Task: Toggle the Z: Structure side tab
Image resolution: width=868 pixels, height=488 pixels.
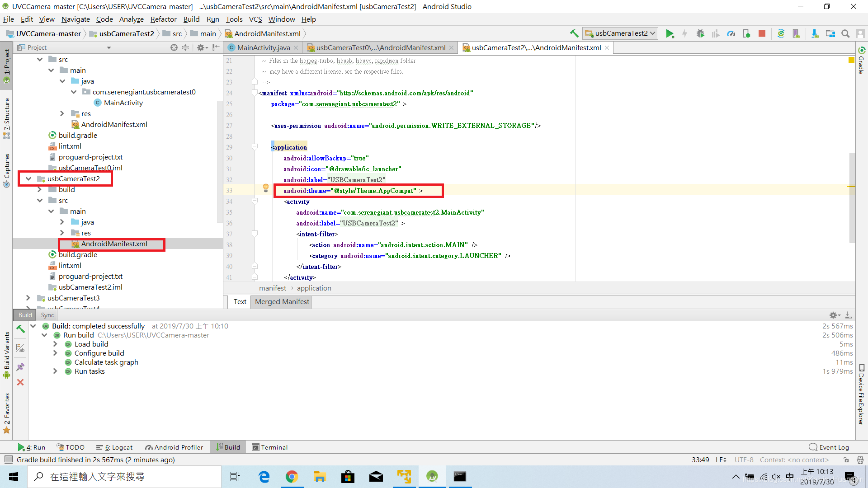Action: [x=6, y=118]
